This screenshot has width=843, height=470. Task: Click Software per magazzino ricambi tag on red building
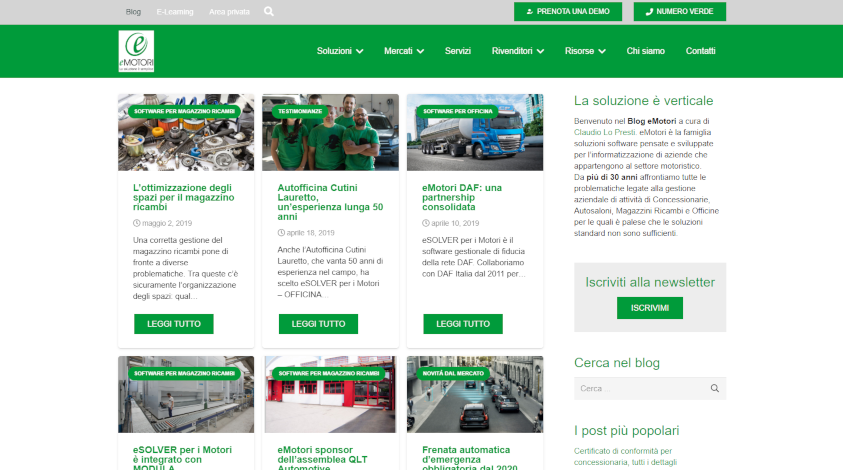(x=328, y=373)
